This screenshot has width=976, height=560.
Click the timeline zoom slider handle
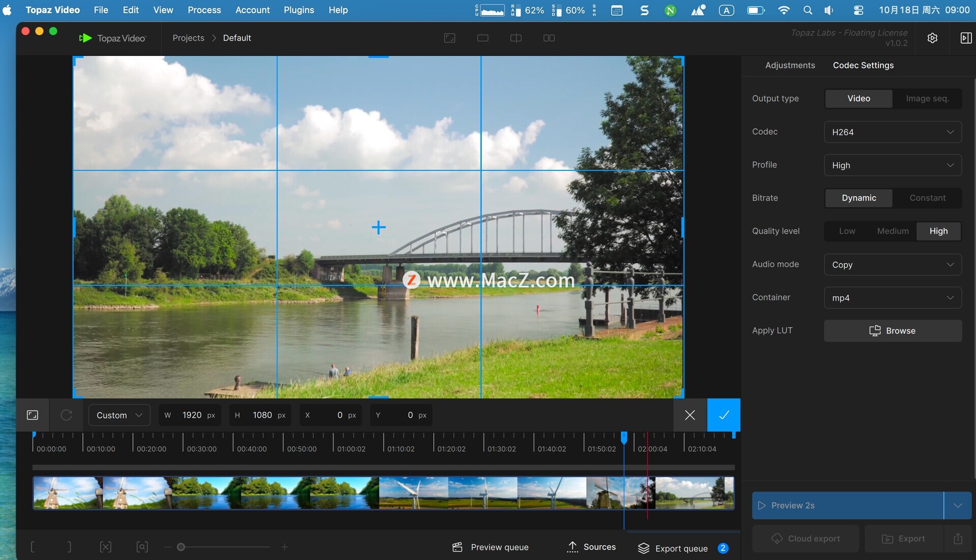[x=181, y=547]
